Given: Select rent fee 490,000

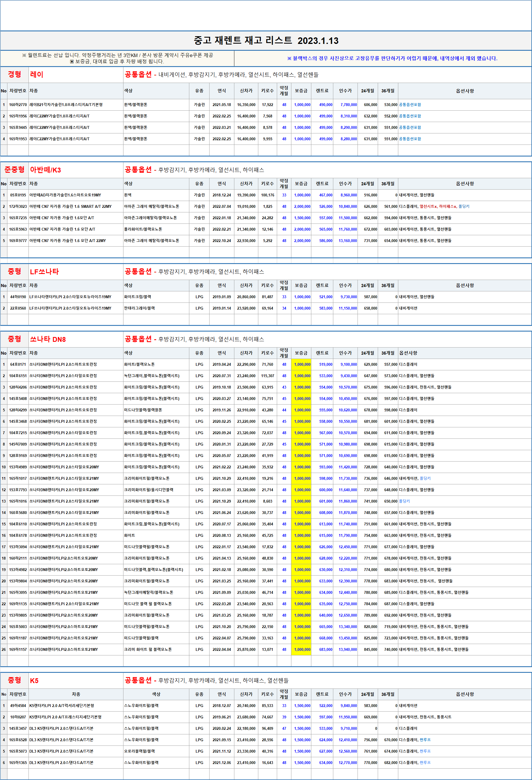Looking at the screenshot, I should tap(326, 105).
